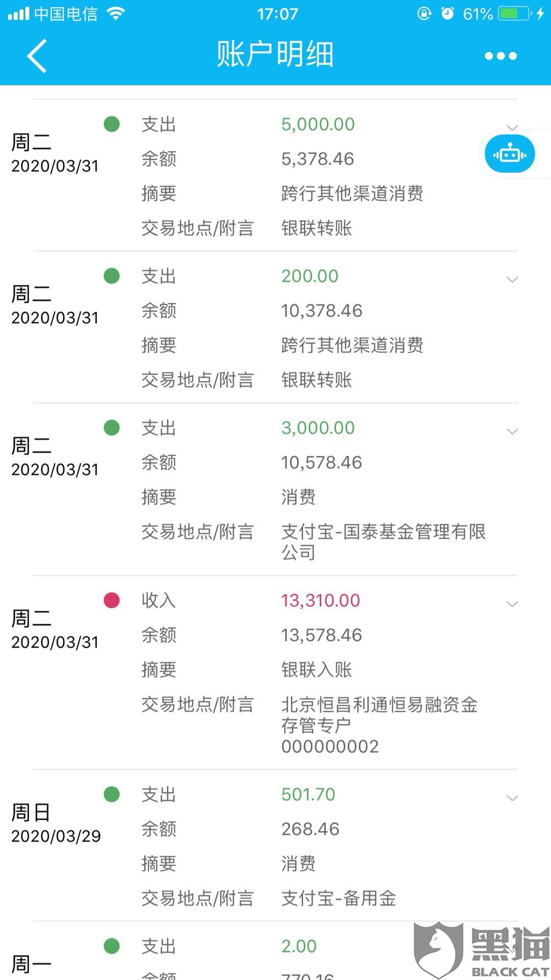551x980 pixels.
Task: Select the 支付宝-备用金 transaction note
Action: point(339,898)
